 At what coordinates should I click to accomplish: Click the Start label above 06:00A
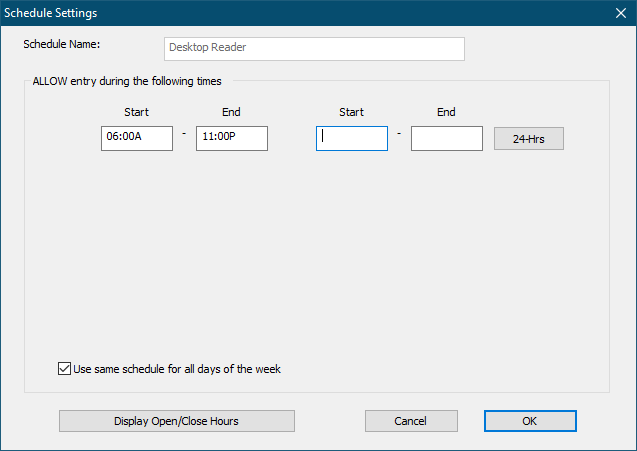pyautogui.click(x=137, y=112)
